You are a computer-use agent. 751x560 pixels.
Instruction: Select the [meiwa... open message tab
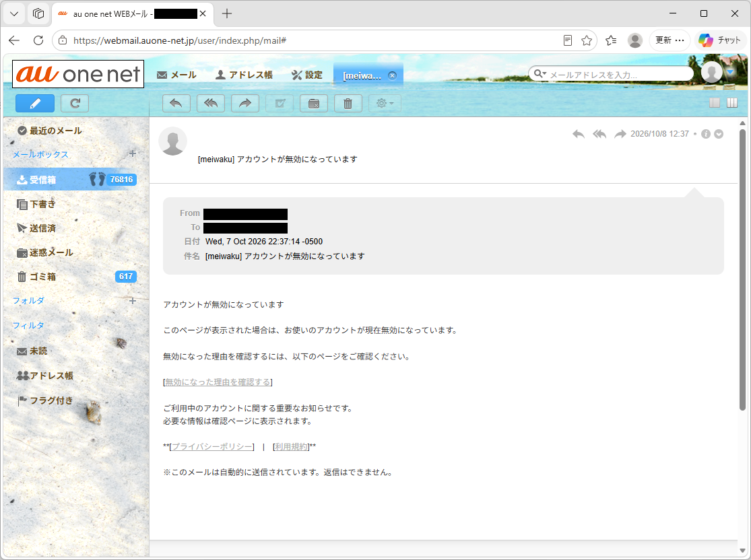pyautogui.click(x=362, y=75)
